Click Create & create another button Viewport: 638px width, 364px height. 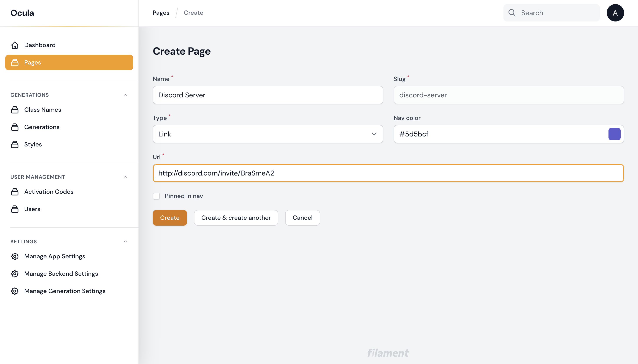point(236,218)
